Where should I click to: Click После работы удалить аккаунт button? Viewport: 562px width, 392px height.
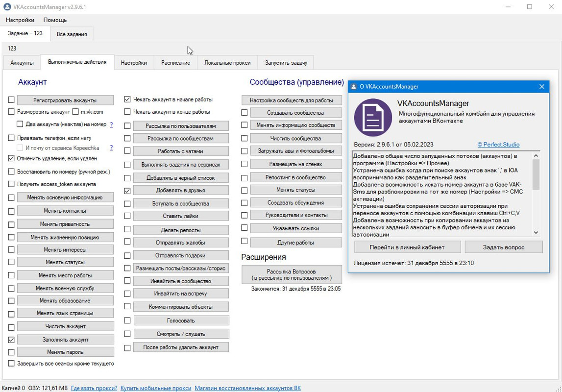pyautogui.click(x=181, y=347)
